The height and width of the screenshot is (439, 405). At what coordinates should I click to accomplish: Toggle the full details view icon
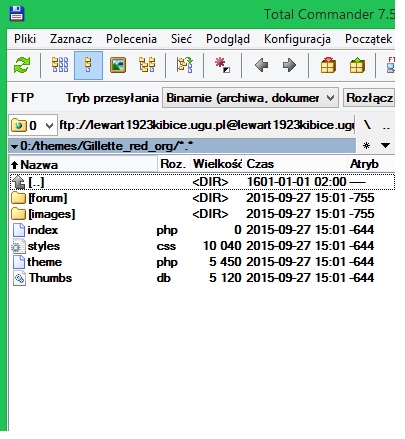pyautogui.click(x=88, y=65)
